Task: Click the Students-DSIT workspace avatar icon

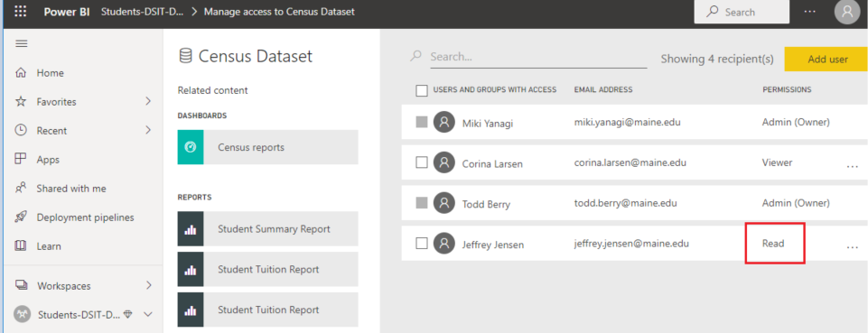Action: tap(23, 314)
